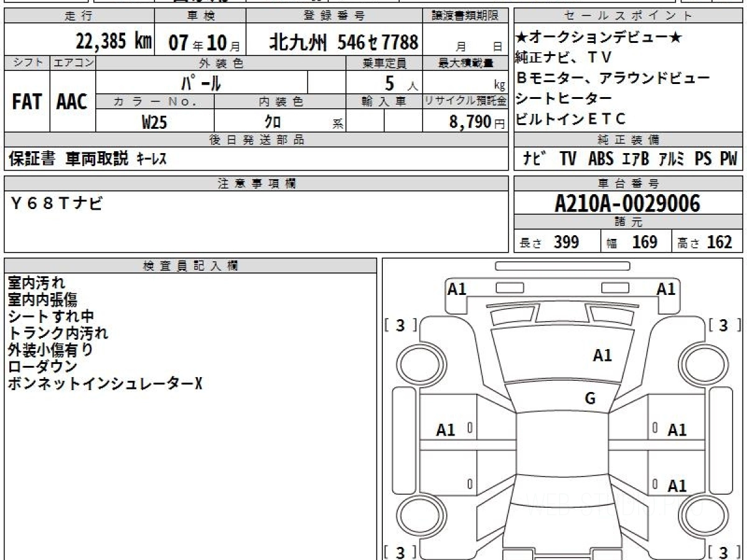Image resolution: width=747 pixels, height=560 pixels.
Task: Click the エアコン header
Action: (x=73, y=63)
